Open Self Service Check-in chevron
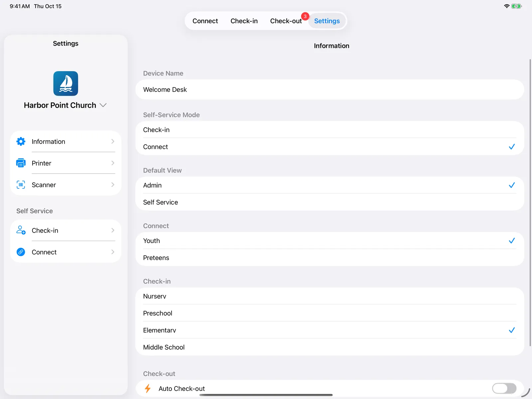The width and height of the screenshot is (532, 399). tap(113, 230)
